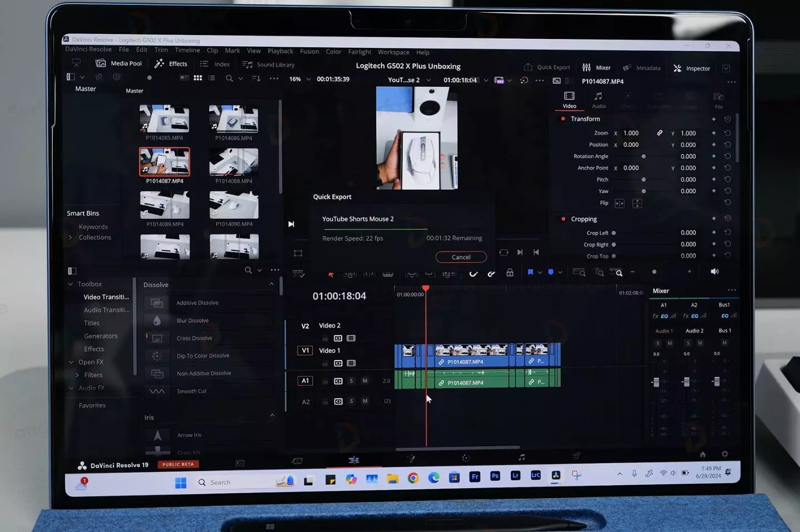Collapse the Toolbox tree

pyautogui.click(x=71, y=284)
